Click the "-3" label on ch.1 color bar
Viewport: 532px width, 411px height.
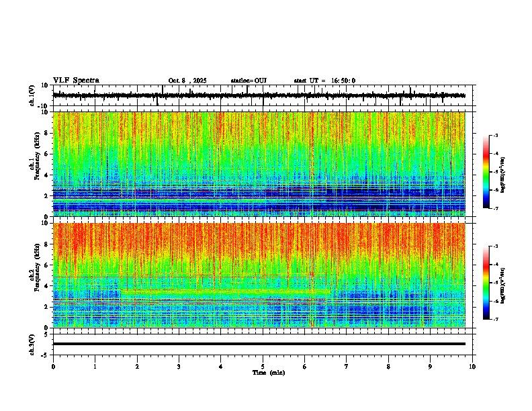coord(496,135)
